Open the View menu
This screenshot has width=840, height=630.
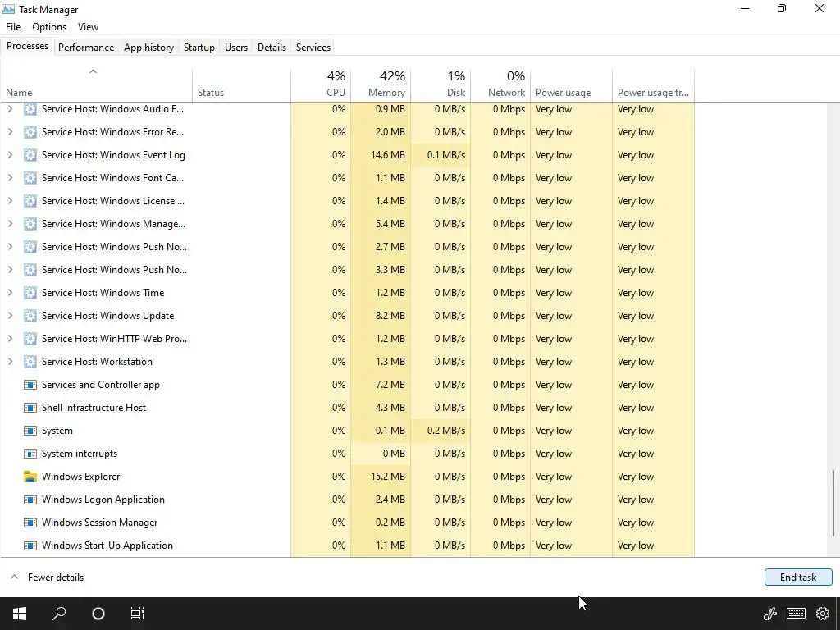[x=88, y=27]
